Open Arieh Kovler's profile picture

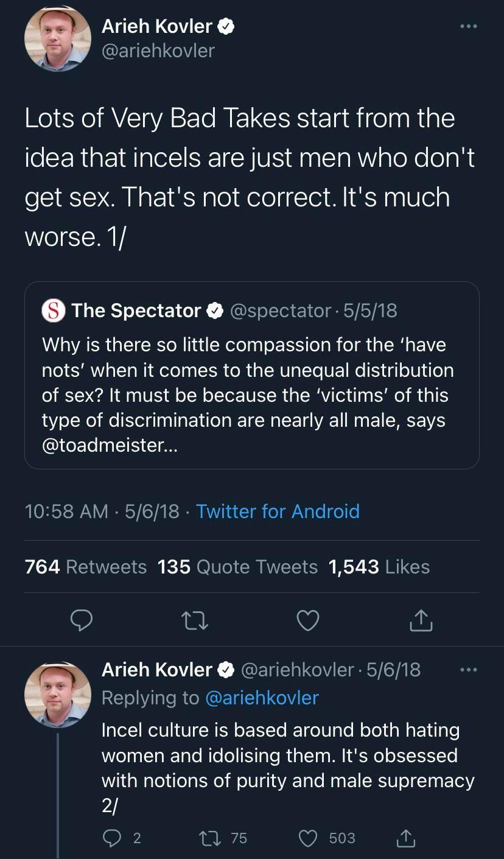(x=57, y=39)
